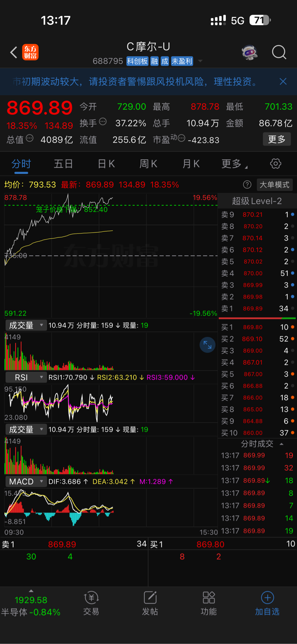This screenshot has height=644, width=297.
Task: Tap the orange 东方财富 logo
Action: click(30, 52)
